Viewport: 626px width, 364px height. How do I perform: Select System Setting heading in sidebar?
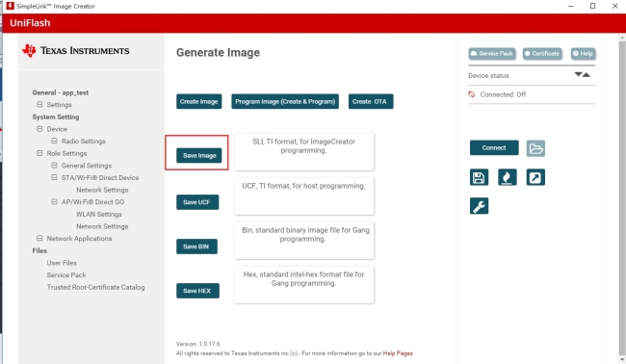(x=56, y=117)
